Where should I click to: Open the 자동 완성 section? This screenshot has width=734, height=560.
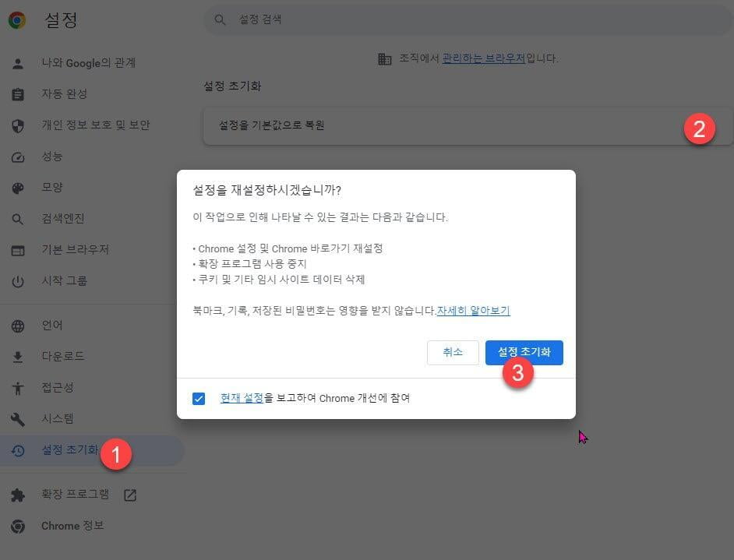[64, 94]
